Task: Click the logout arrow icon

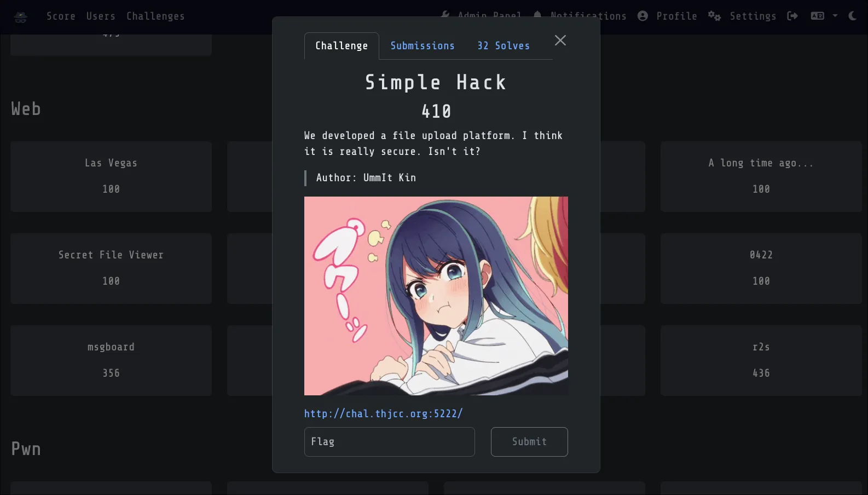Action: [792, 16]
